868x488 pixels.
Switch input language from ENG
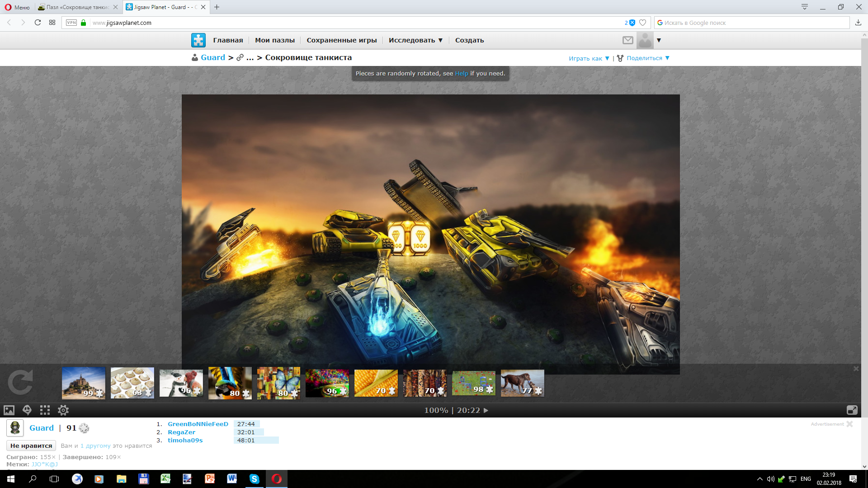coord(806,479)
